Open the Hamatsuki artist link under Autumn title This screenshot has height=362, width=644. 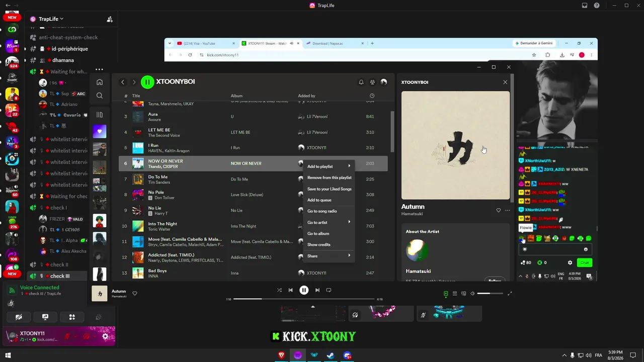(412, 214)
